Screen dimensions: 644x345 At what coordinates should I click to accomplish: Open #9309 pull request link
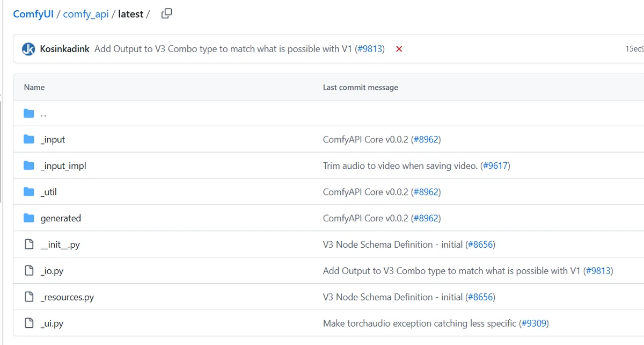pyautogui.click(x=534, y=324)
